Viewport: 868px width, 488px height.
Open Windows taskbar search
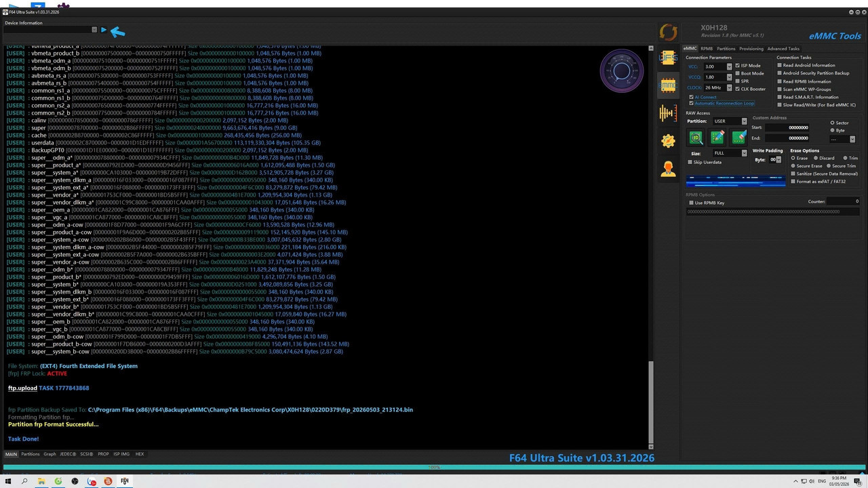tap(25, 481)
